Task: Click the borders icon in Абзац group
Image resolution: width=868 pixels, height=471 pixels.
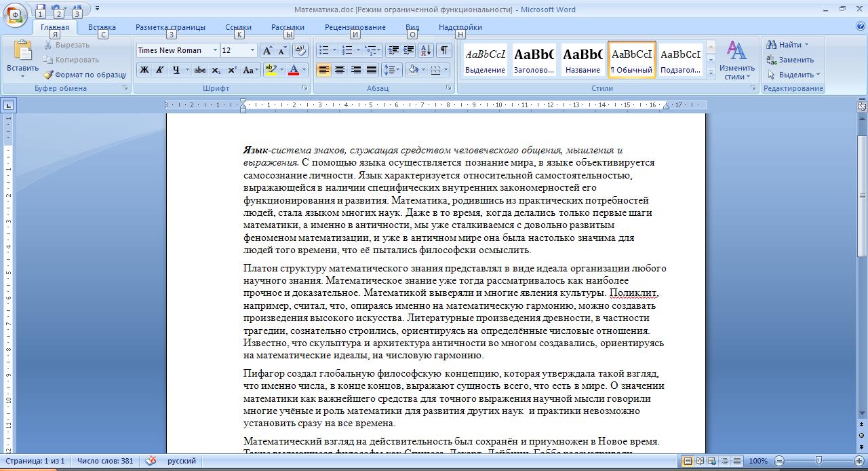Action: (x=435, y=70)
